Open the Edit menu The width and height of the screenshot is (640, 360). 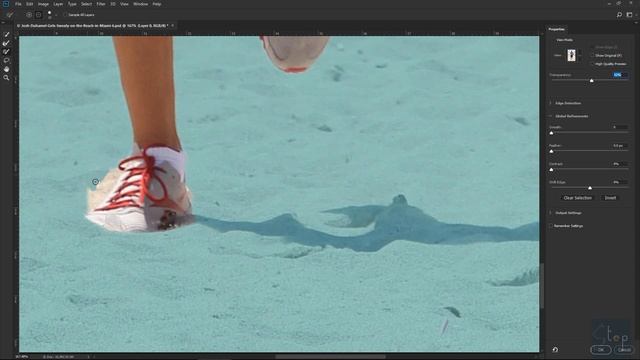(30, 4)
